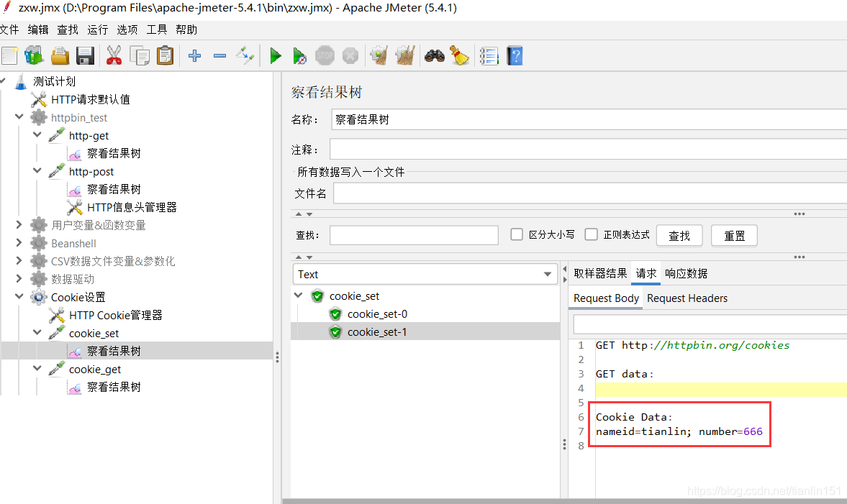Screen dimensions: 847x504
Task: Expand the 用户变量&函数变量 thread group
Action: [19, 224]
